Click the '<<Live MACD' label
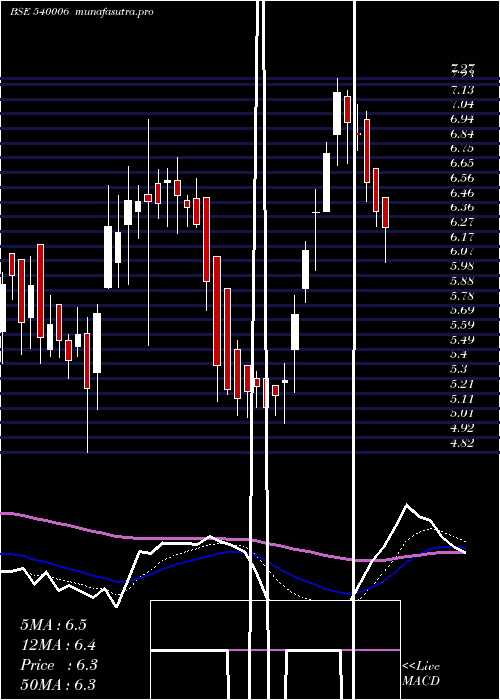This screenshot has height=700, width=500. coord(421,673)
